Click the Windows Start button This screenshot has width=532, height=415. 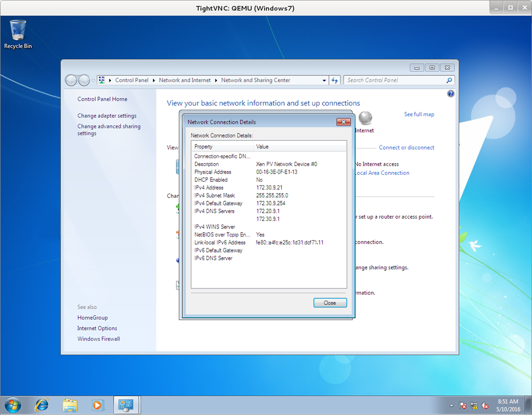coord(12,405)
